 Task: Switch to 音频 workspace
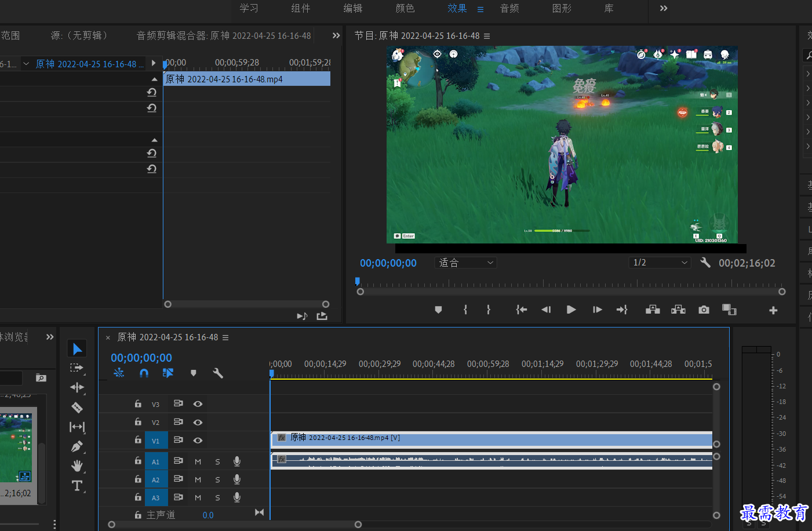[x=509, y=8]
